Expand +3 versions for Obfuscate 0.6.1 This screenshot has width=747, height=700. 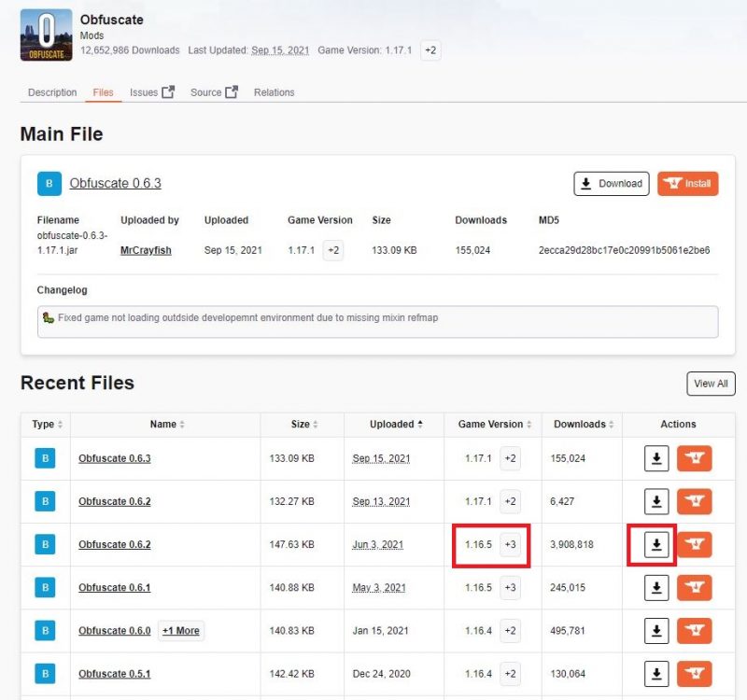click(x=510, y=587)
